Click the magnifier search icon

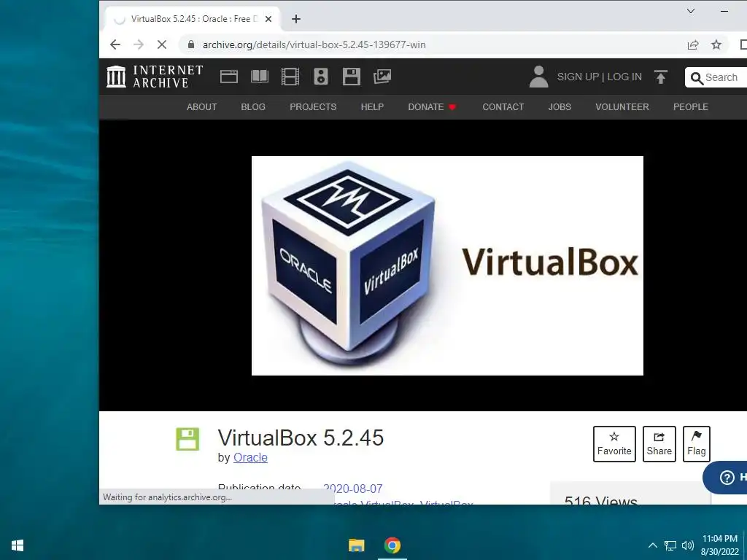coord(697,78)
